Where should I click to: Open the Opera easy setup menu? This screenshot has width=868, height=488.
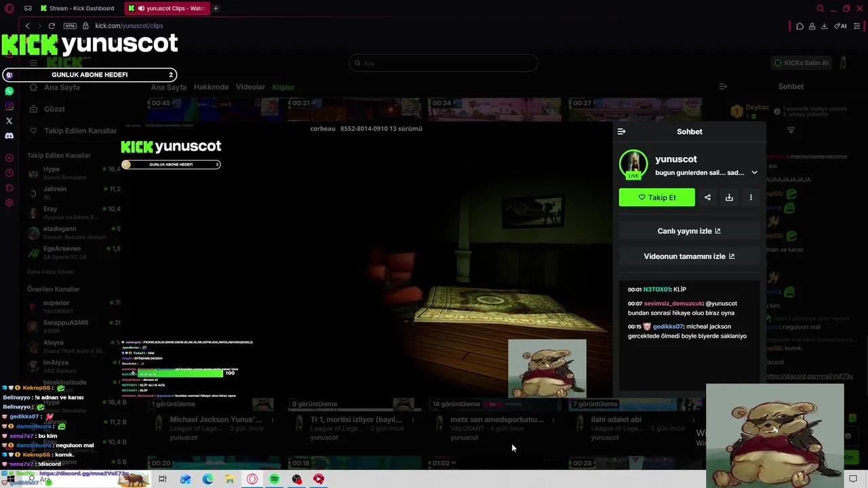click(859, 26)
